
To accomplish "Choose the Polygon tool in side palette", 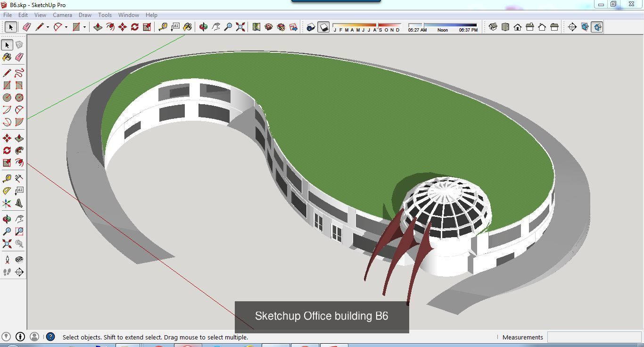I will [19, 98].
